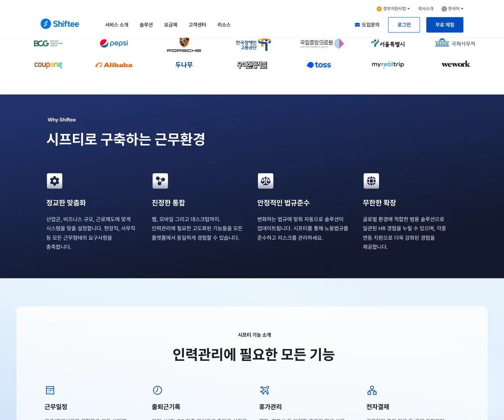The image size is (504, 420).
Task: Click the 한국장애인고용공단 logo
Action: click(x=253, y=44)
